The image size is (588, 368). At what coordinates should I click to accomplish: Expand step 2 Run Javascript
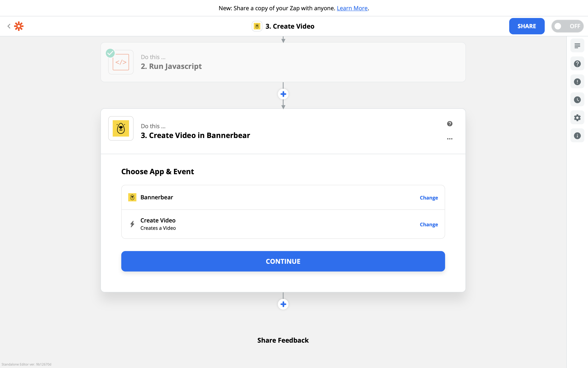[283, 62]
